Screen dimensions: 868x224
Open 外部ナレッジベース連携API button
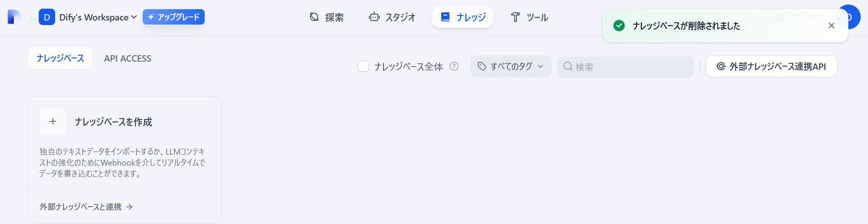click(x=771, y=66)
